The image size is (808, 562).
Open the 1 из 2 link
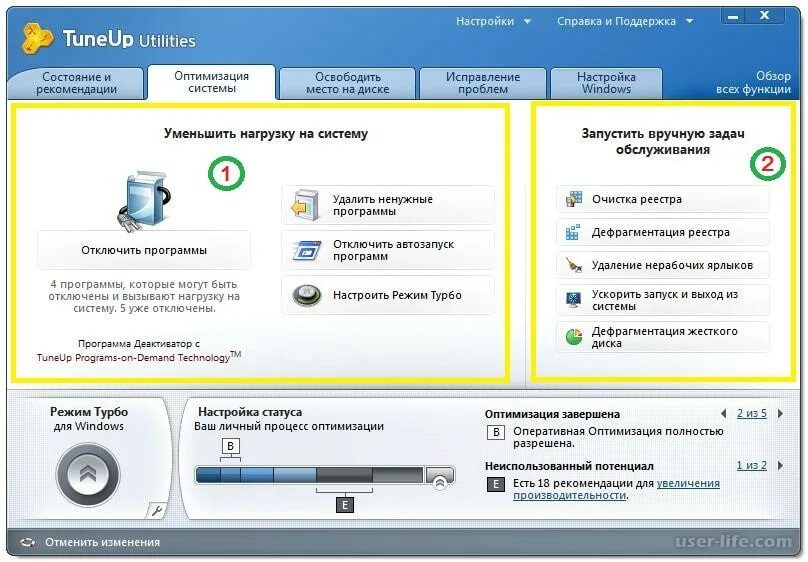click(751, 465)
